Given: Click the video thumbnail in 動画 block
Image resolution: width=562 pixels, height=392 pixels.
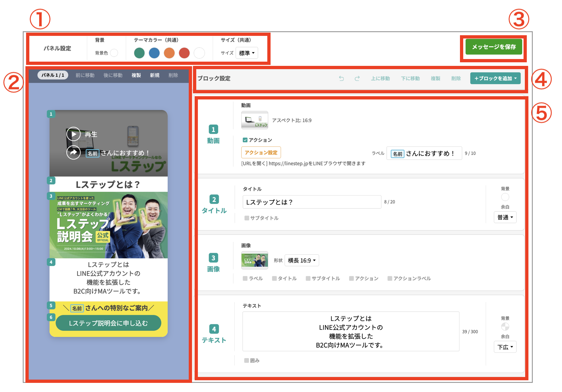Looking at the screenshot, I should (255, 120).
